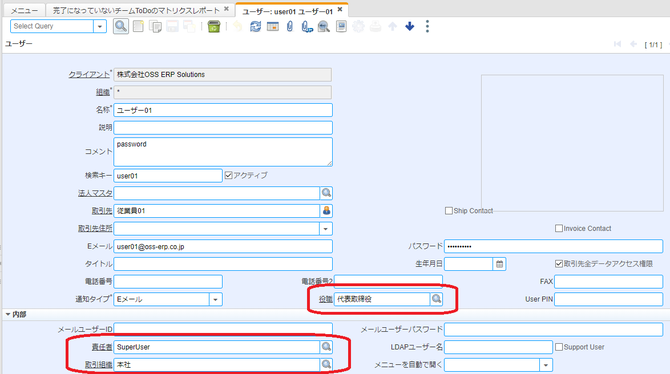Click the FAX input field

(x=608, y=281)
